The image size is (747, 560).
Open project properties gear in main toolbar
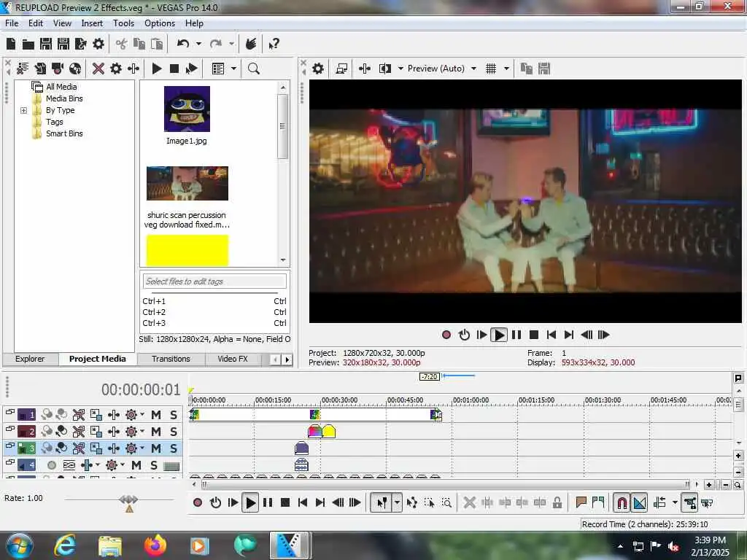[98, 44]
